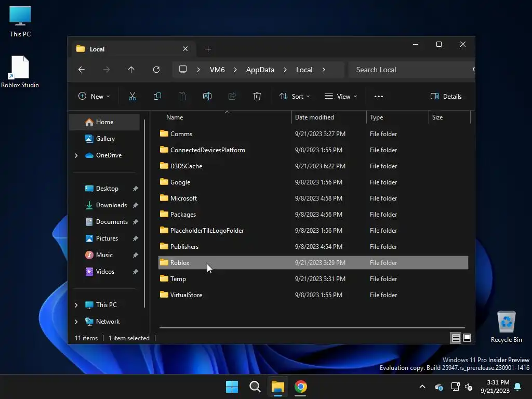Sort by Size column header
Viewport: 532px width, 399px height.
pyautogui.click(x=449, y=117)
